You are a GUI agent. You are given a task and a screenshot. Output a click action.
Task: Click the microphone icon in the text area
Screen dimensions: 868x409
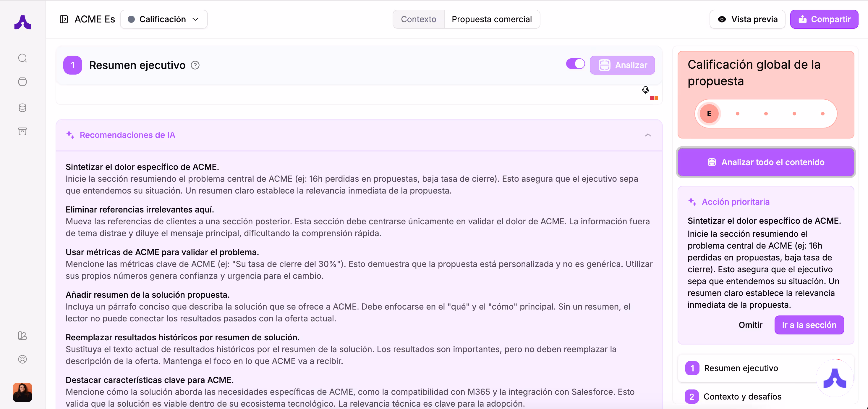[645, 90]
